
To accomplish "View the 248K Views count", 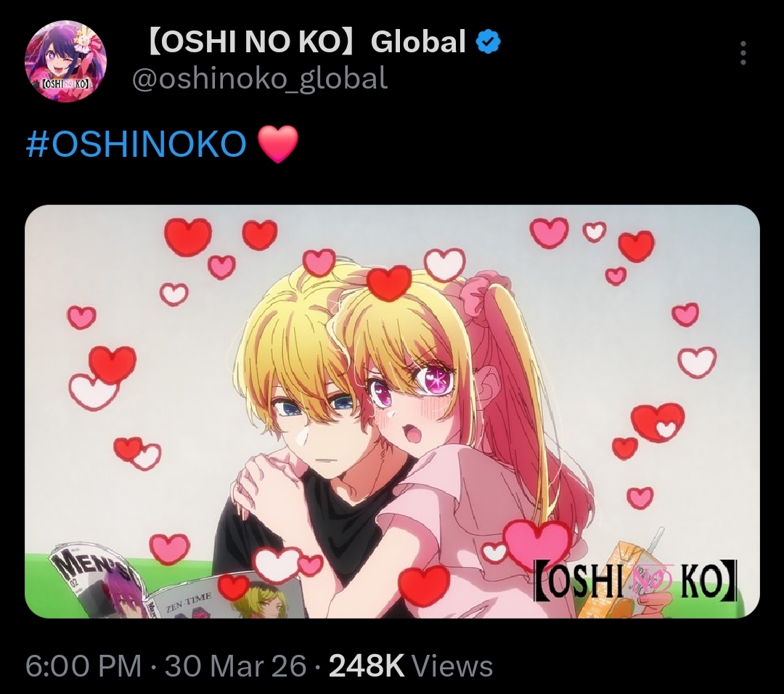I will tap(411, 666).
